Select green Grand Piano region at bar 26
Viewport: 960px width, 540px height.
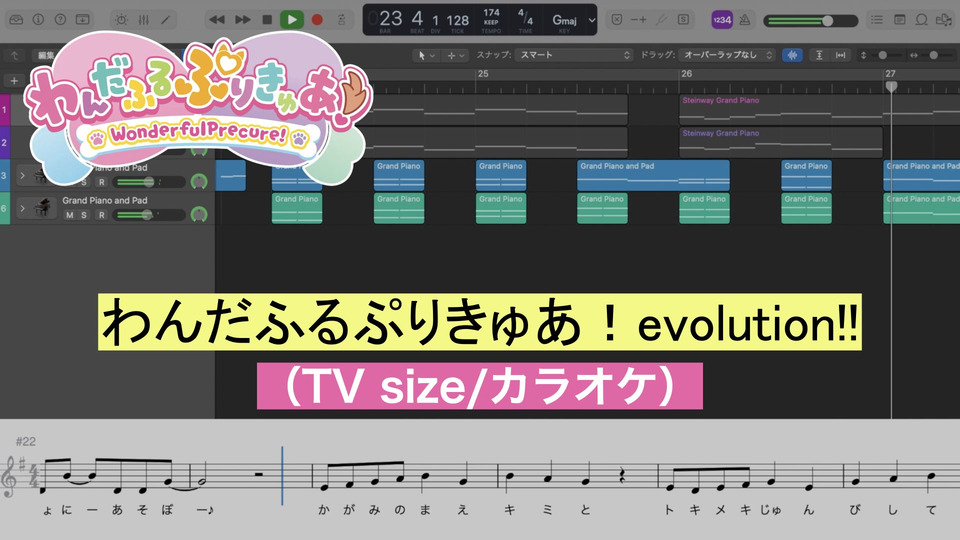pos(704,208)
